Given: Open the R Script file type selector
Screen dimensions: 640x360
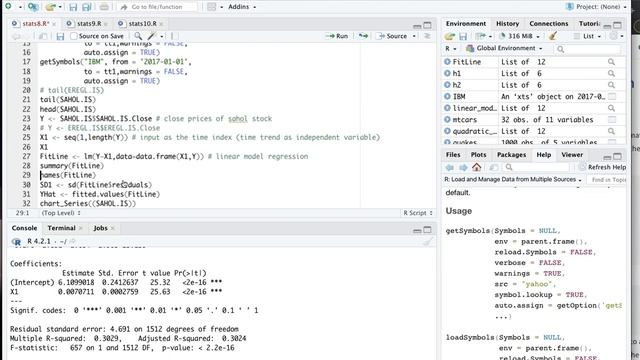Looking at the screenshot, I should tap(418, 213).
